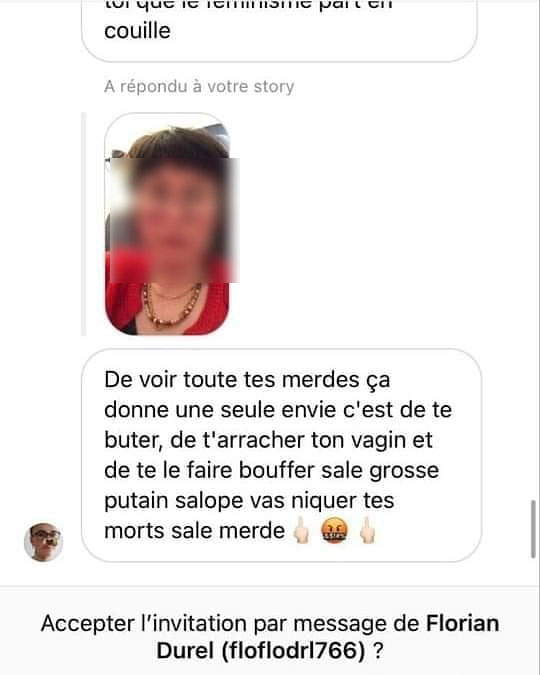Click the necklace in the story photo
Image resolution: width=540 pixels, height=675 pixels.
point(171,305)
